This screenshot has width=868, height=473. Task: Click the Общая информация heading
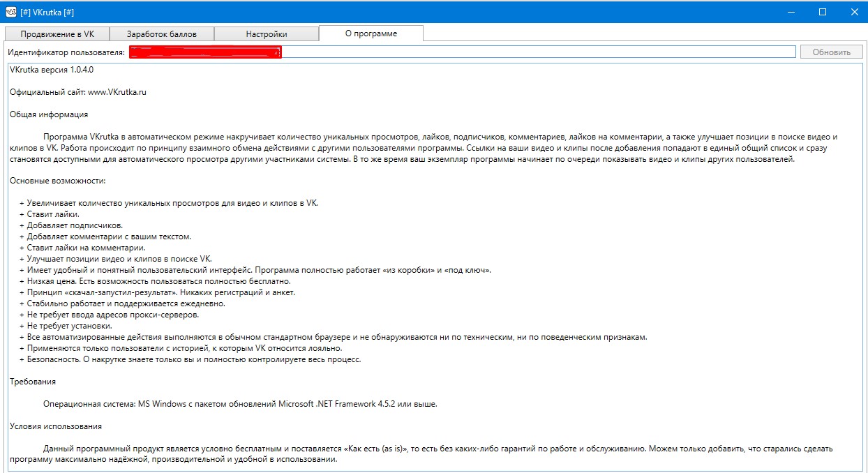point(49,114)
